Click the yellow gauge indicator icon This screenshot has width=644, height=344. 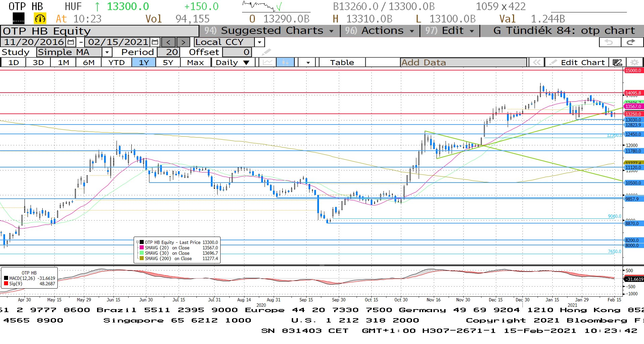pyautogui.click(x=40, y=18)
